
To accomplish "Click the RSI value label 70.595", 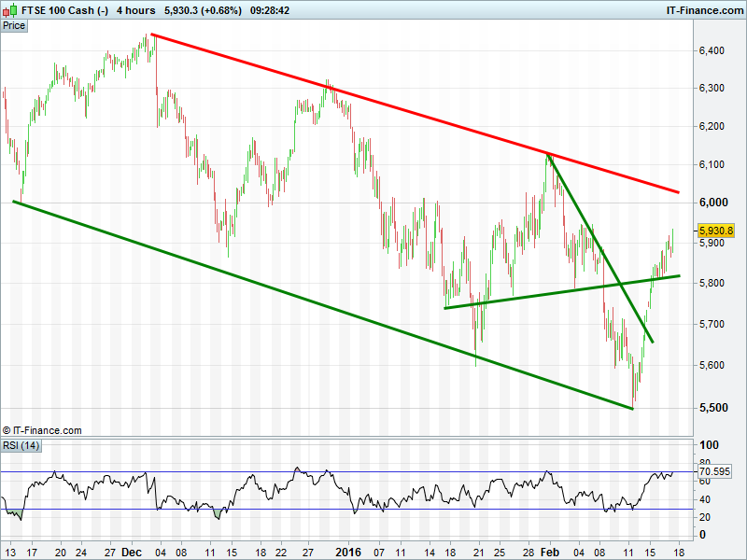I will 715,472.
